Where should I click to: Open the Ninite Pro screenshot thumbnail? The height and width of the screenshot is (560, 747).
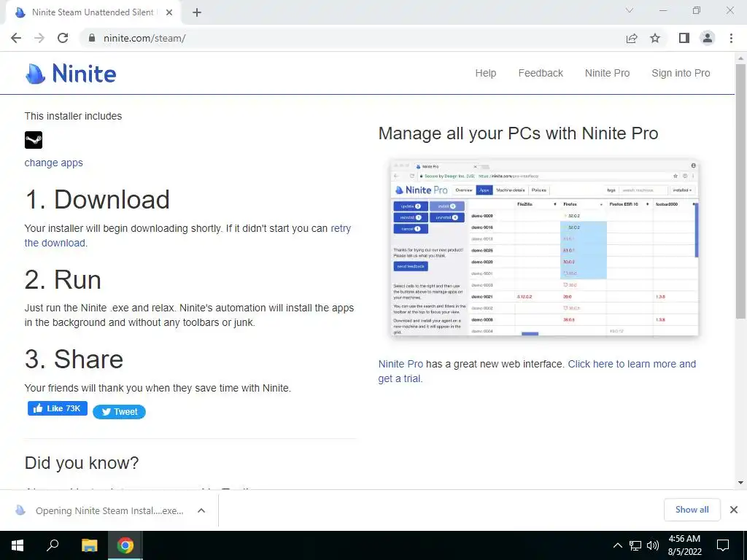click(x=544, y=248)
